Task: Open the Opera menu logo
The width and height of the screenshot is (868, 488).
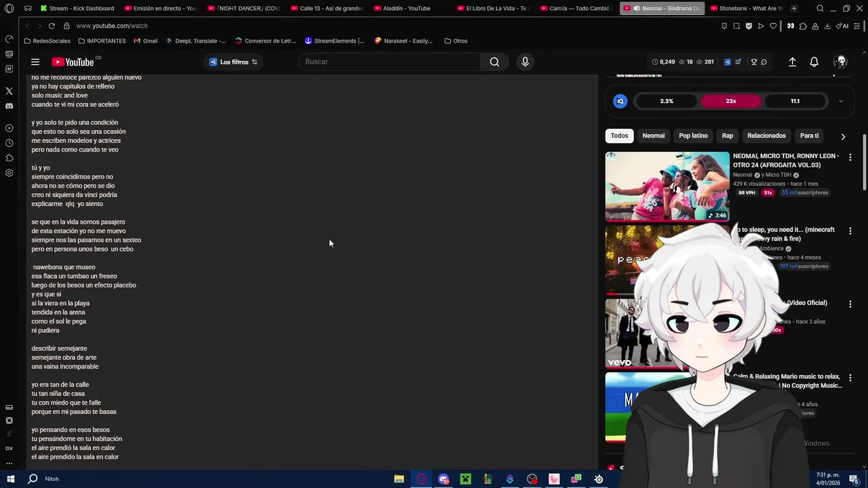Action: pos(9,8)
